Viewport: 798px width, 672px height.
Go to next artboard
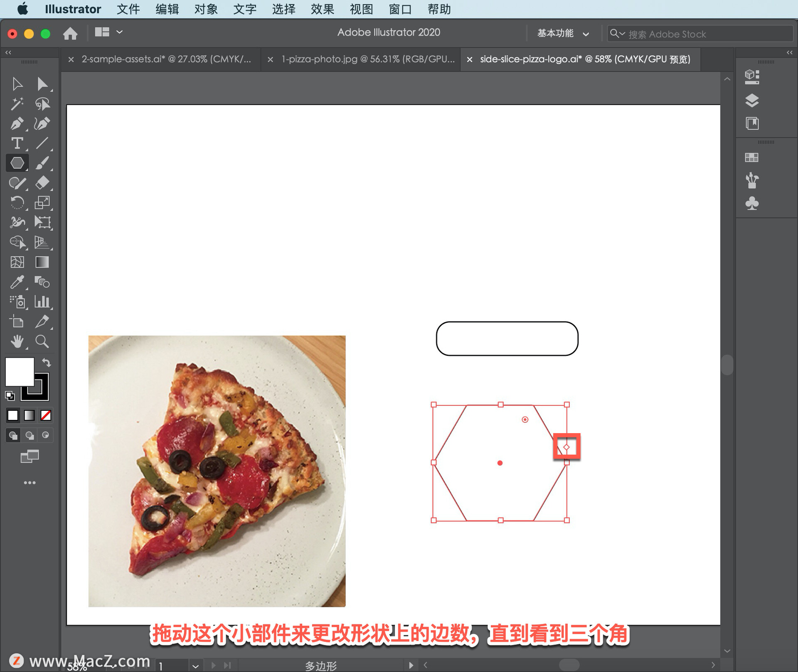point(214,665)
